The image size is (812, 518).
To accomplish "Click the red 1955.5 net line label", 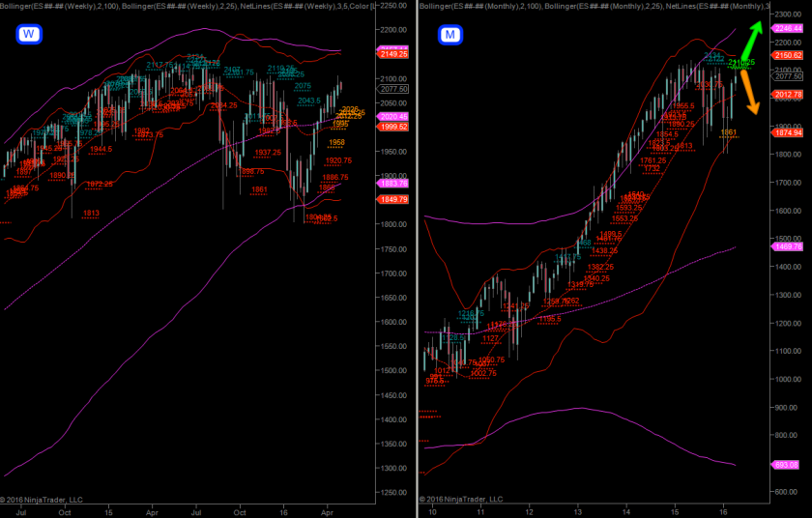I will click(x=683, y=106).
